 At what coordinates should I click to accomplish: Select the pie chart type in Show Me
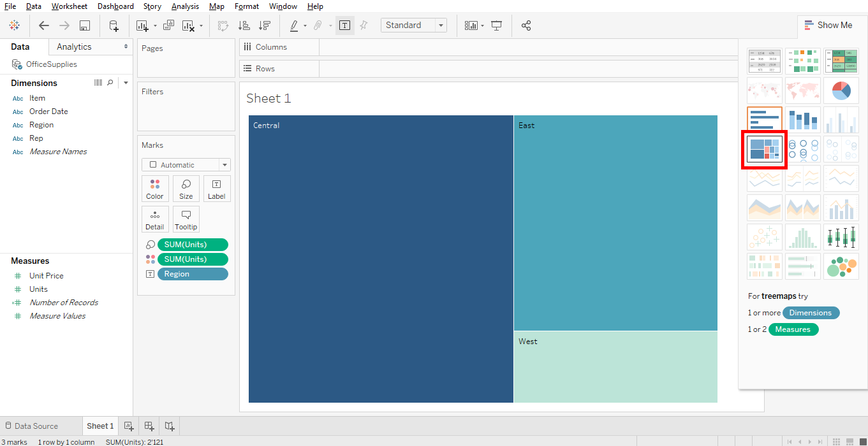(x=841, y=90)
